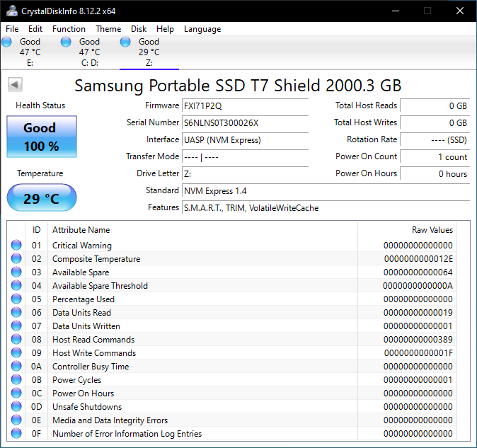The image size is (477, 448).
Task: Close the CrystalDiskInfo window
Action: pyautogui.click(x=459, y=11)
